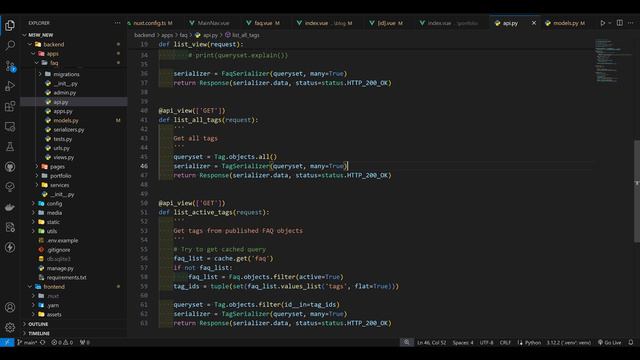Viewport: 640px width, 360px height.
Task: Open the Explorer view in activity bar
Action: coord(10,25)
